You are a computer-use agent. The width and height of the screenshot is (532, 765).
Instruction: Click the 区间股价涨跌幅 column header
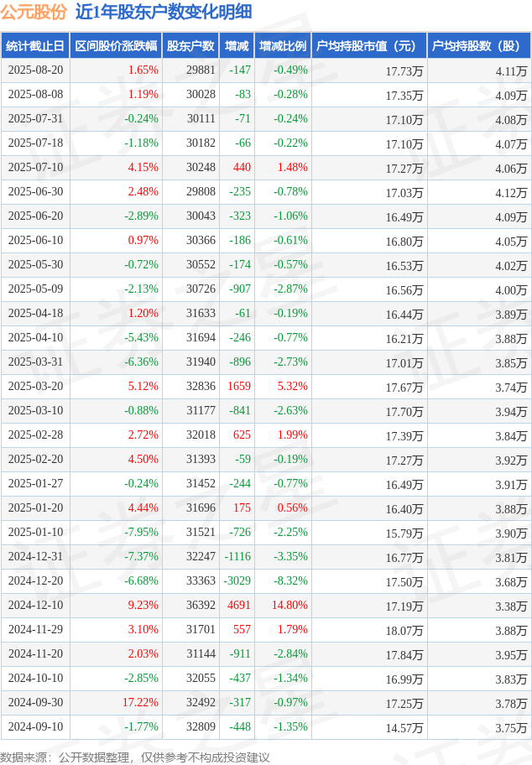(x=116, y=46)
